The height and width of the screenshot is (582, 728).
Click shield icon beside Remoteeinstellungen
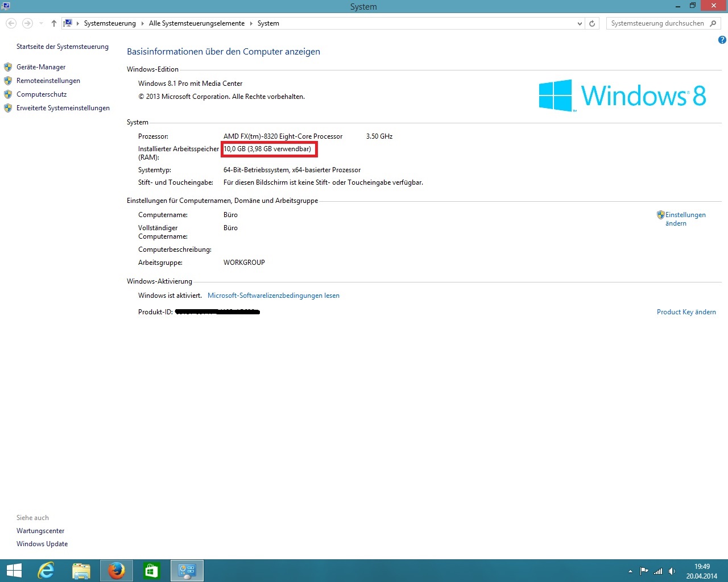coord(8,81)
